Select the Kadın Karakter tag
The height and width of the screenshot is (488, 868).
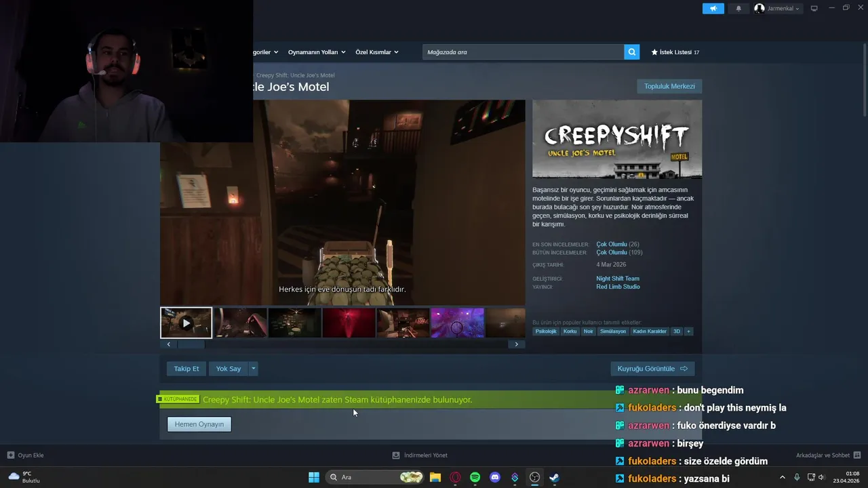click(650, 331)
